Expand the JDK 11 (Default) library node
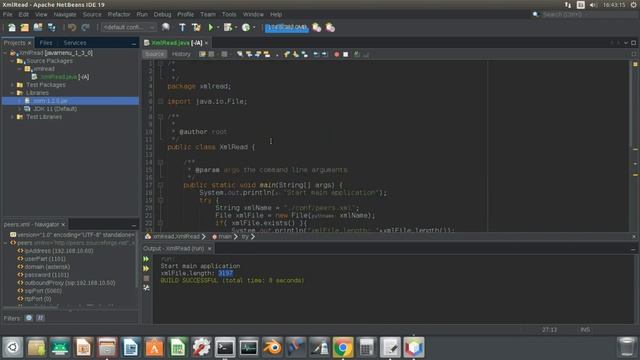The image size is (640, 360). click(20, 109)
